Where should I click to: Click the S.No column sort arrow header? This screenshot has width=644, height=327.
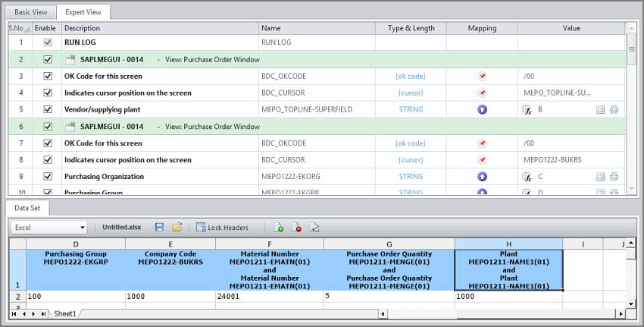[x=20, y=28]
